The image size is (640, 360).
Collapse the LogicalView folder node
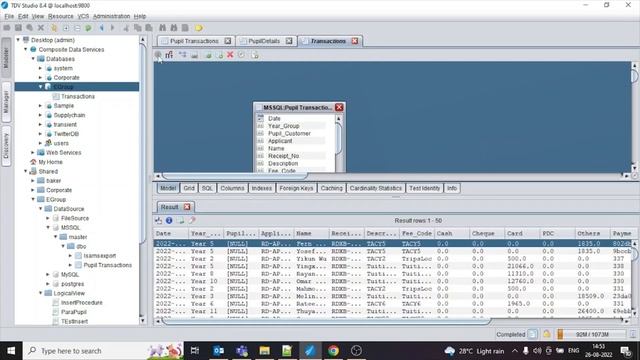pos(41,293)
